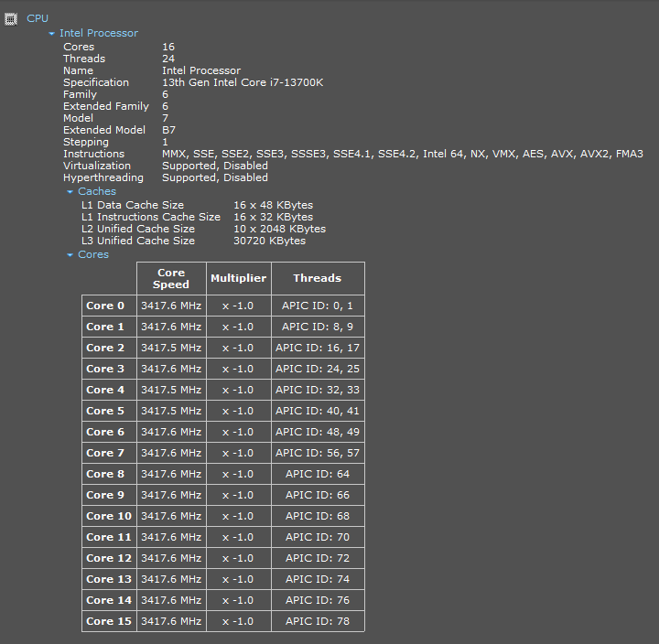Viewport: 659px width, 644px height.
Task: Select the Caches tree label
Action: click(x=97, y=191)
